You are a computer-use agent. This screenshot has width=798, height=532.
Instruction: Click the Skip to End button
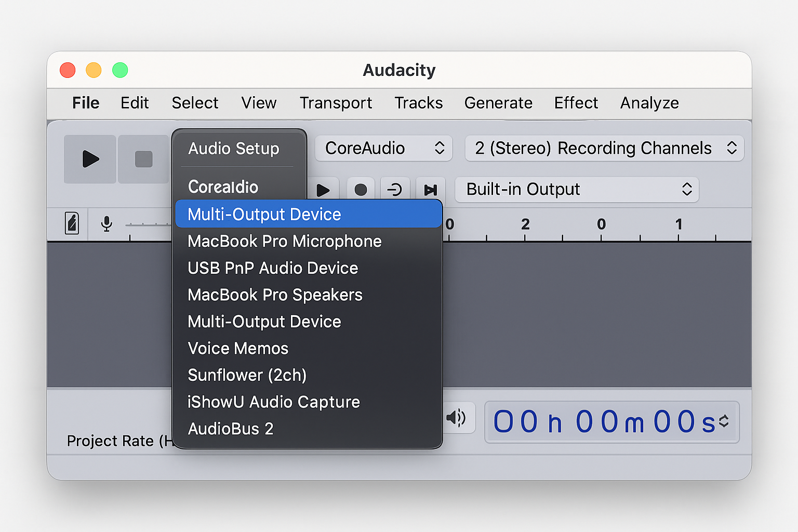[x=430, y=189]
